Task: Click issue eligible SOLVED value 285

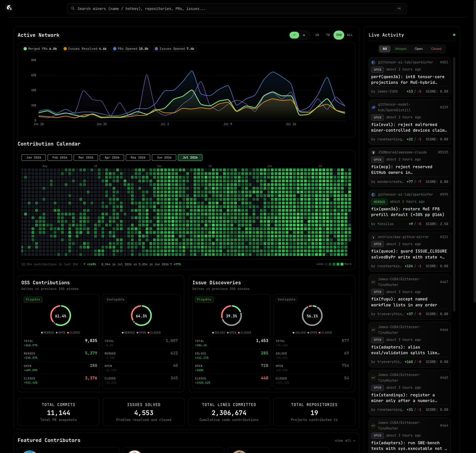Action: point(264,353)
